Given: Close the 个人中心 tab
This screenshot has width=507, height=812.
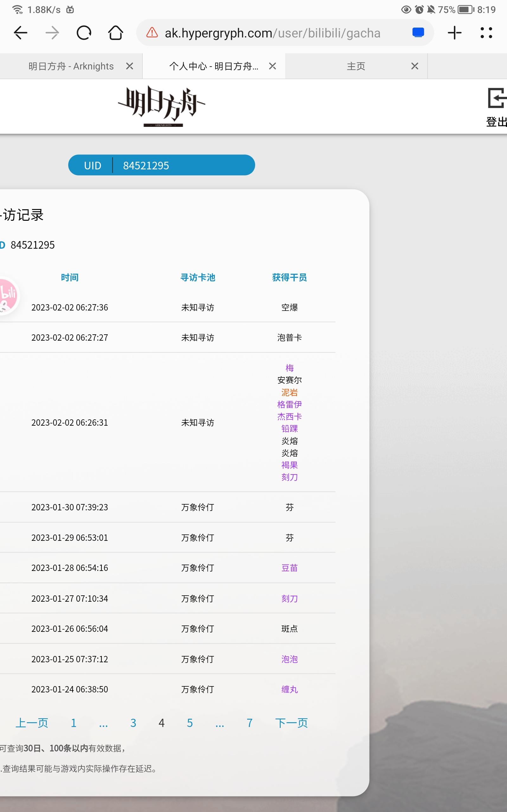Looking at the screenshot, I should 272,66.
